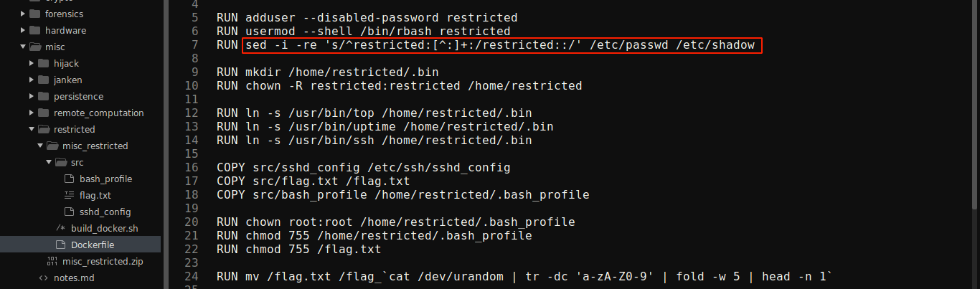The height and width of the screenshot is (289, 980).
Task: Click the build_docker.sh script icon
Action: tap(60, 228)
